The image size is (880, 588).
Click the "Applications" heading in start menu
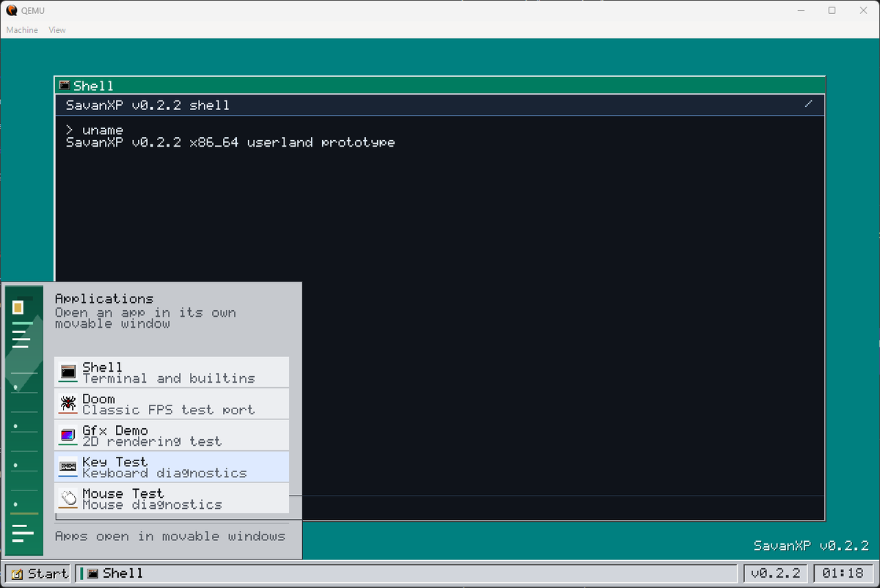(x=104, y=298)
